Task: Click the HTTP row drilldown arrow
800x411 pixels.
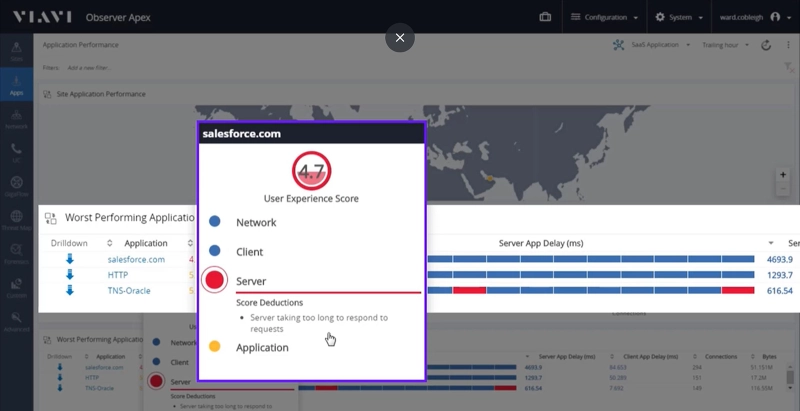Action: (x=70, y=274)
